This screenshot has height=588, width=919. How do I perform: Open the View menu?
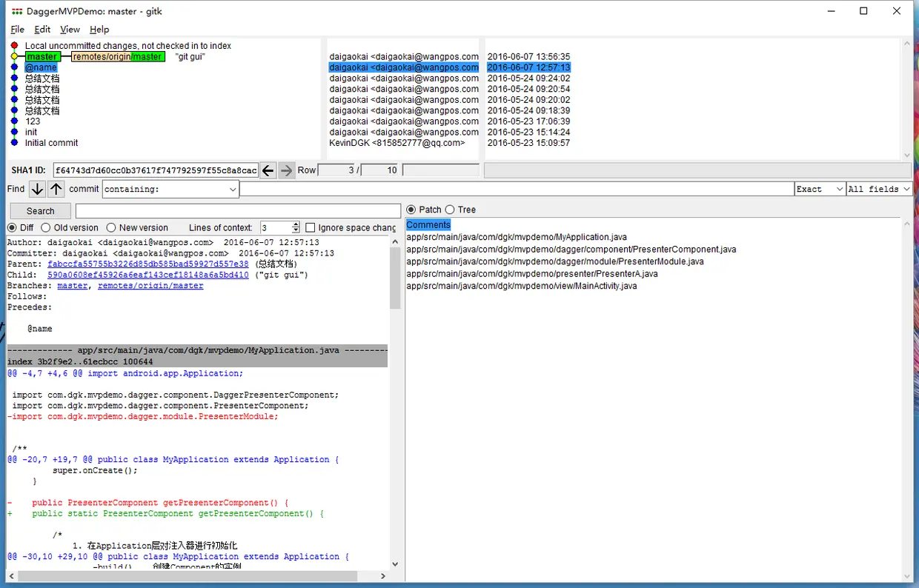tap(70, 30)
